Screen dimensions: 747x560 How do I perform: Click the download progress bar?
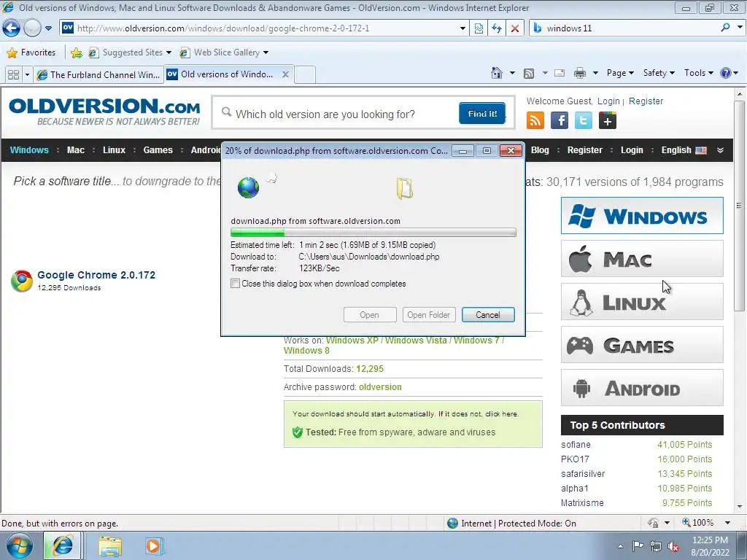coord(373,233)
